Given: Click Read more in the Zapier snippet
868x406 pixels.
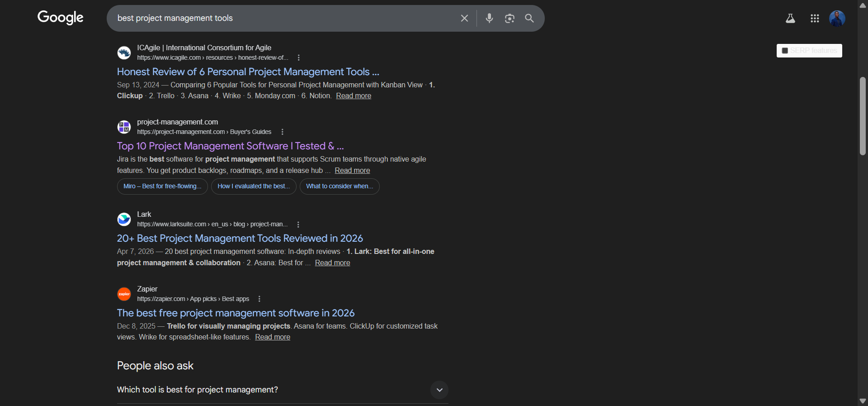Looking at the screenshot, I should point(273,337).
